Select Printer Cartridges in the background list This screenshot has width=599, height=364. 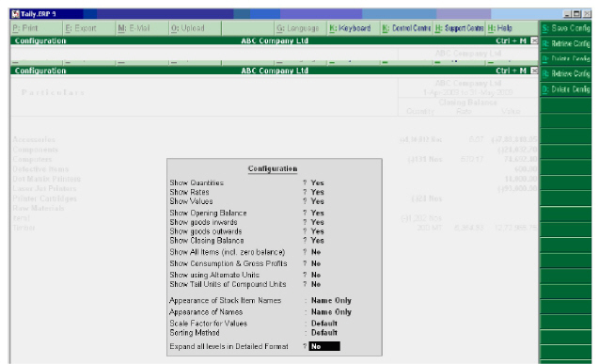click(x=44, y=198)
